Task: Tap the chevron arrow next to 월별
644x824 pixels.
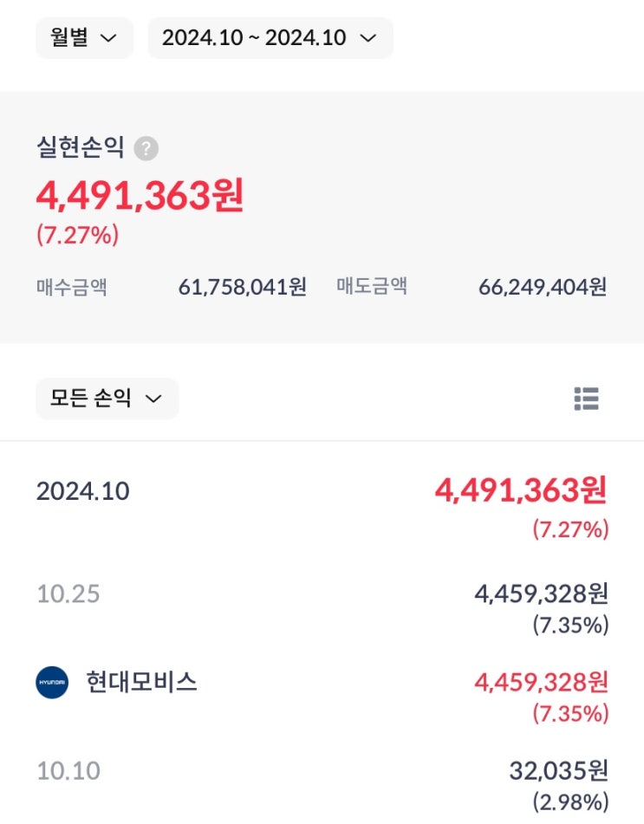Action: (109, 38)
